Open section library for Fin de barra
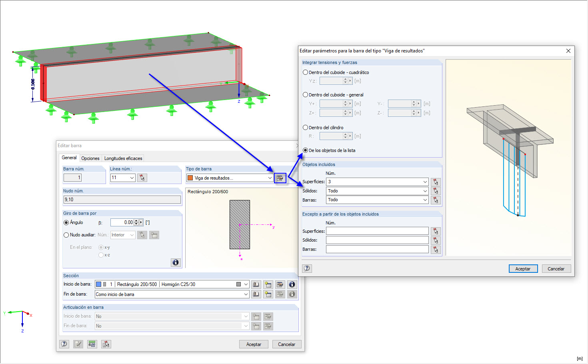The width and height of the screenshot is (588, 364). coord(256,294)
